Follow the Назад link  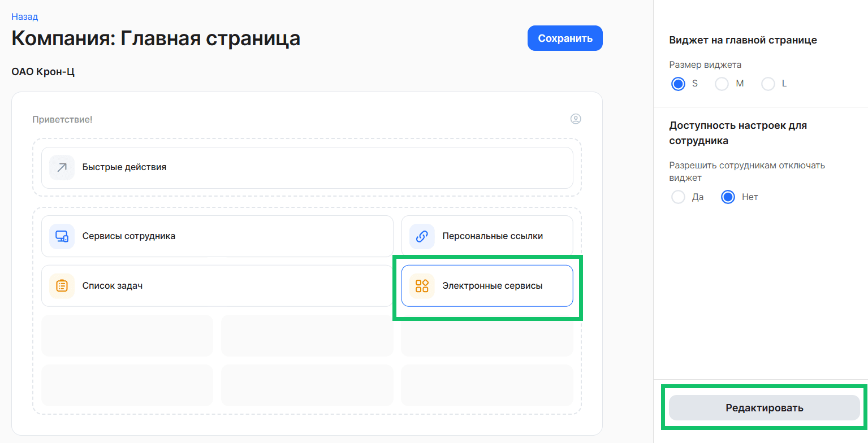tap(24, 16)
